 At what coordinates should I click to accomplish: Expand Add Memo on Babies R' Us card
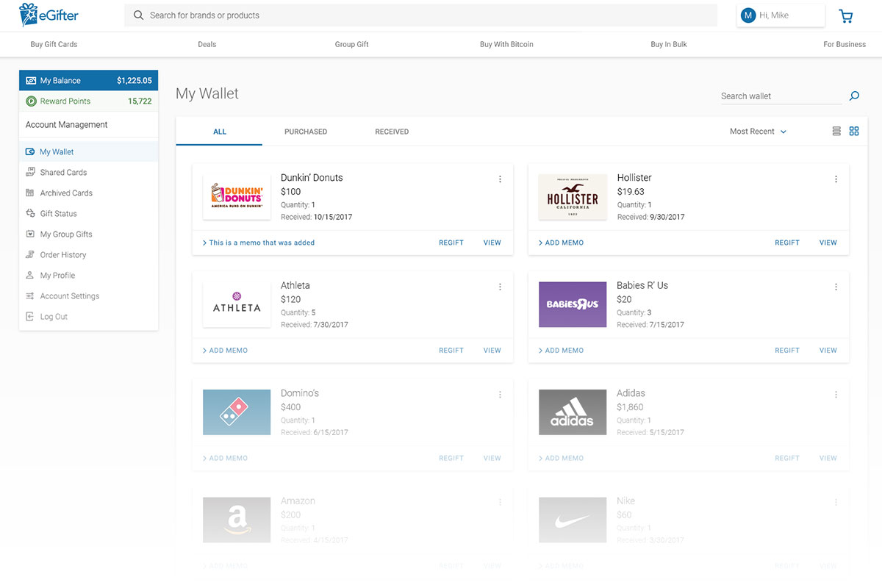561,351
